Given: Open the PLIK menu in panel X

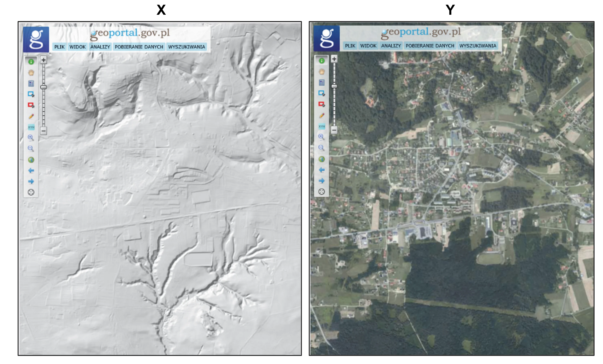Looking at the screenshot, I should [60, 47].
